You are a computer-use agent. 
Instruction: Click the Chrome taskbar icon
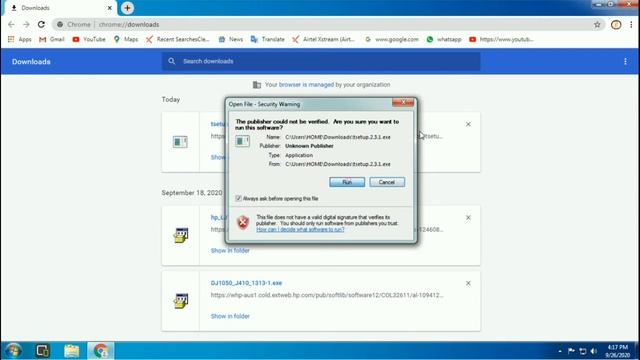101,351
